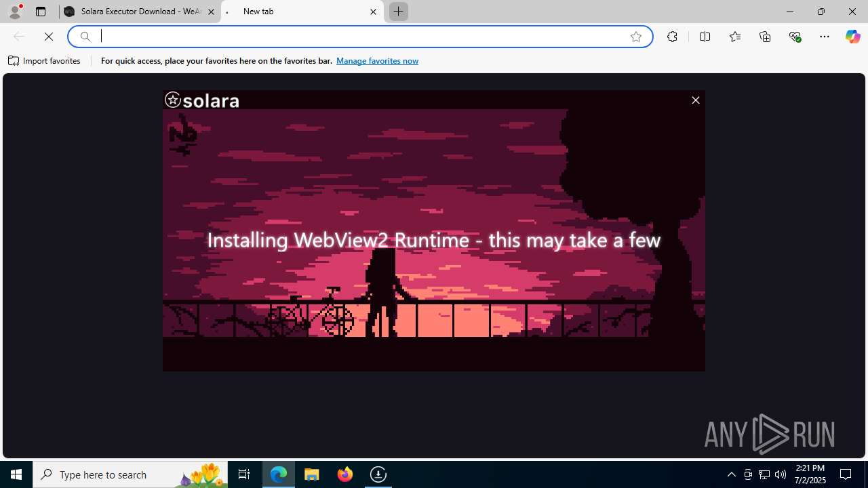868x488 pixels.
Task: Stop loading the page
Action: 49,37
